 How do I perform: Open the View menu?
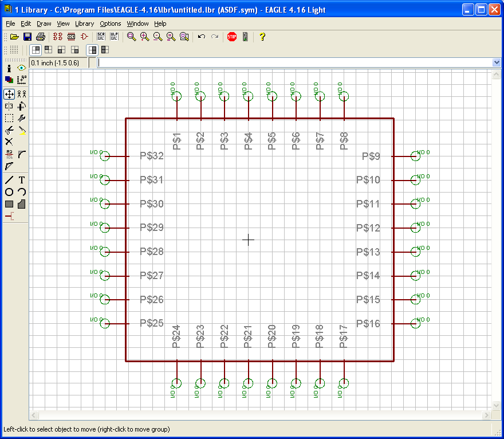63,23
